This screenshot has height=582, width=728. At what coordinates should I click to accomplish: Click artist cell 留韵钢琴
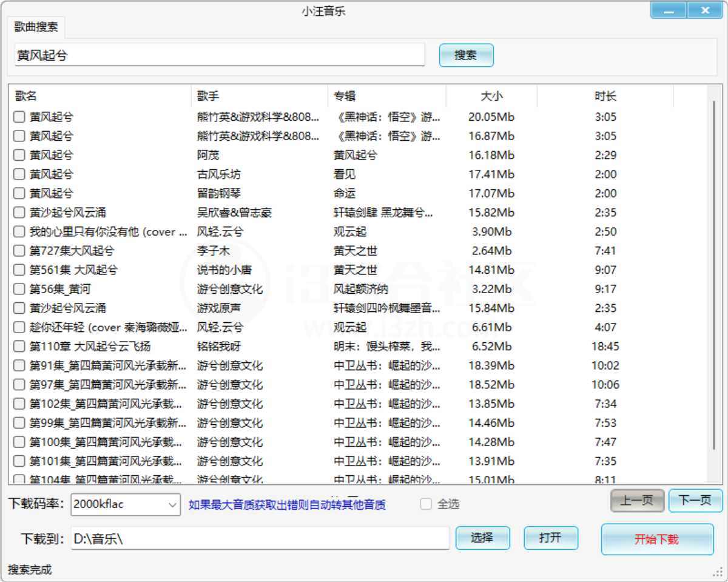(x=219, y=194)
